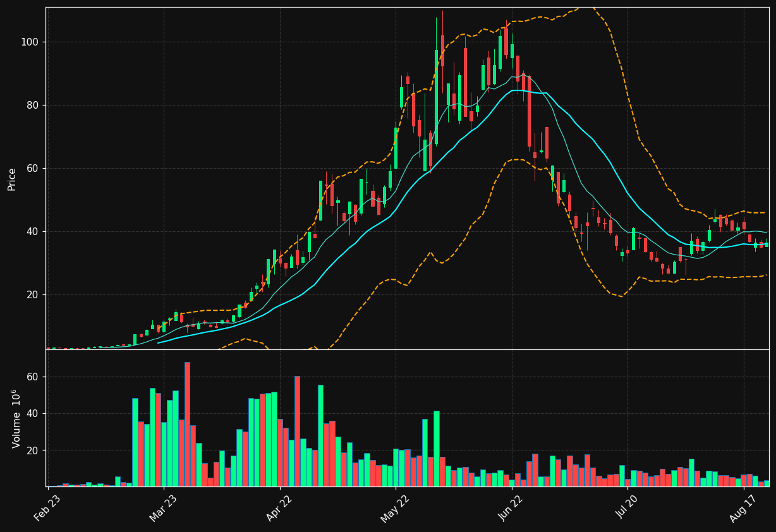Click the 'Price' axis title

coord(12,179)
